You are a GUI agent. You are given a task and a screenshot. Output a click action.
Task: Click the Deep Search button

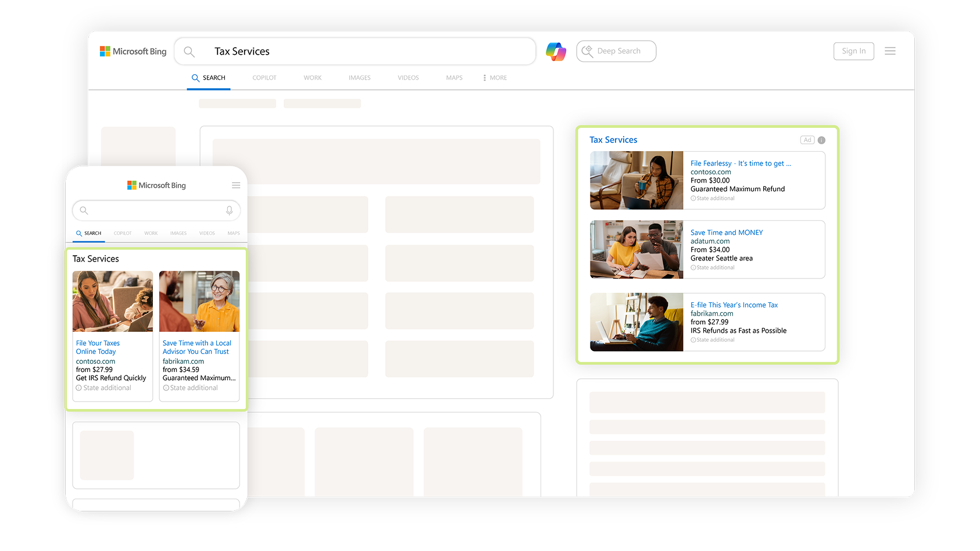pos(616,51)
